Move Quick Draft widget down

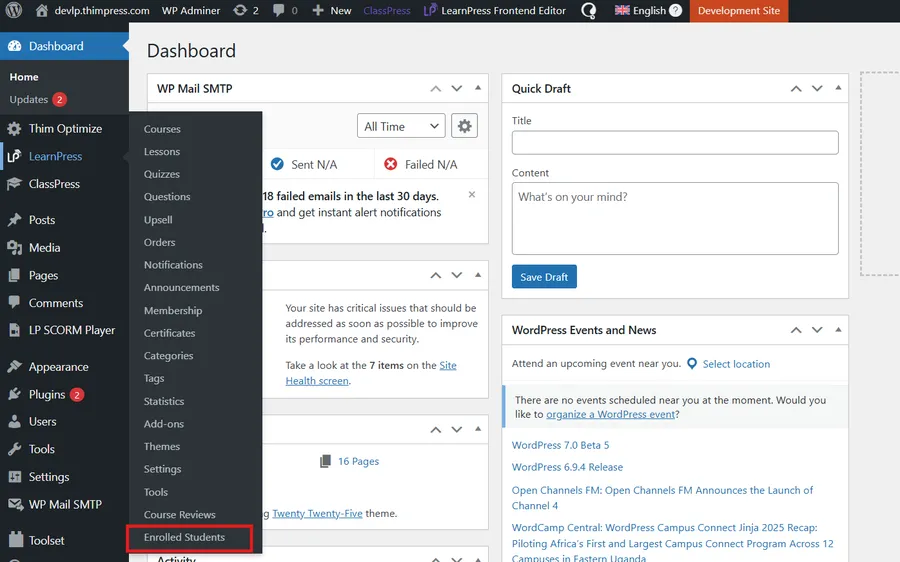817,88
